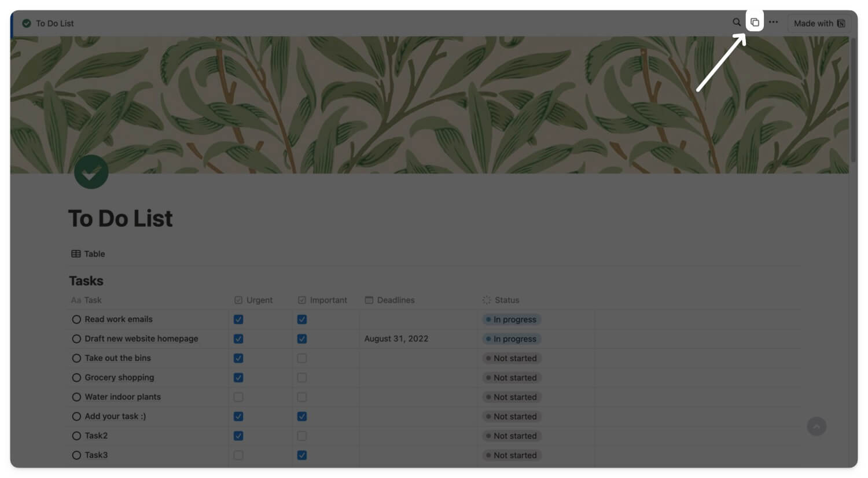Click the checkmark icon in the top breadcrumb
Image resolution: width=868 pixels, height=478 pixels.
tap(27, 24)
